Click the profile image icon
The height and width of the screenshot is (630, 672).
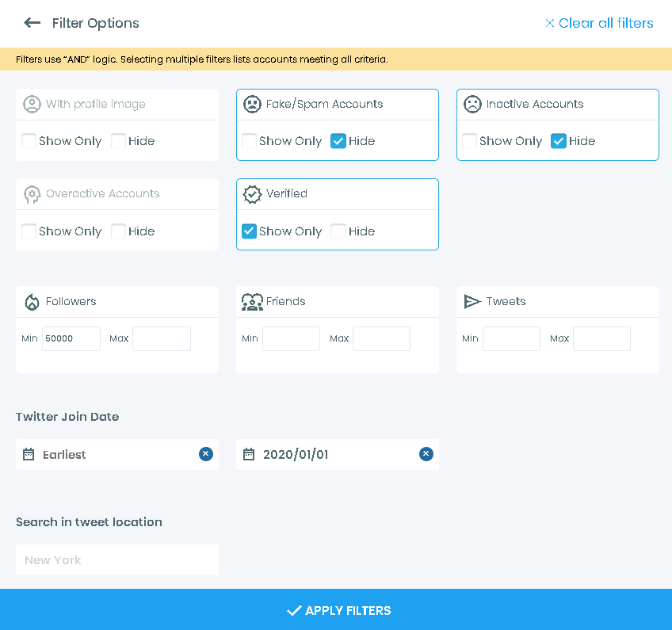pyautogui.click(x=32, y=104)
